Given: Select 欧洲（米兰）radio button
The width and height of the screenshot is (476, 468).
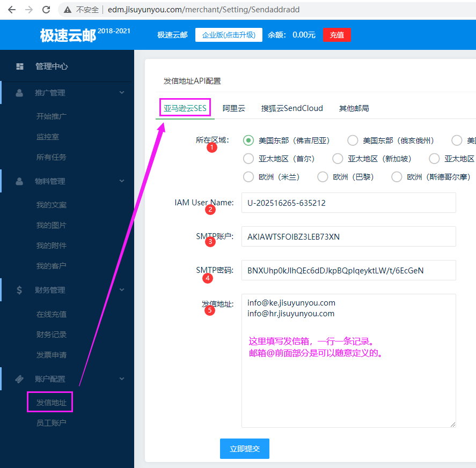Looking at the screenshot, I should 248,177.
